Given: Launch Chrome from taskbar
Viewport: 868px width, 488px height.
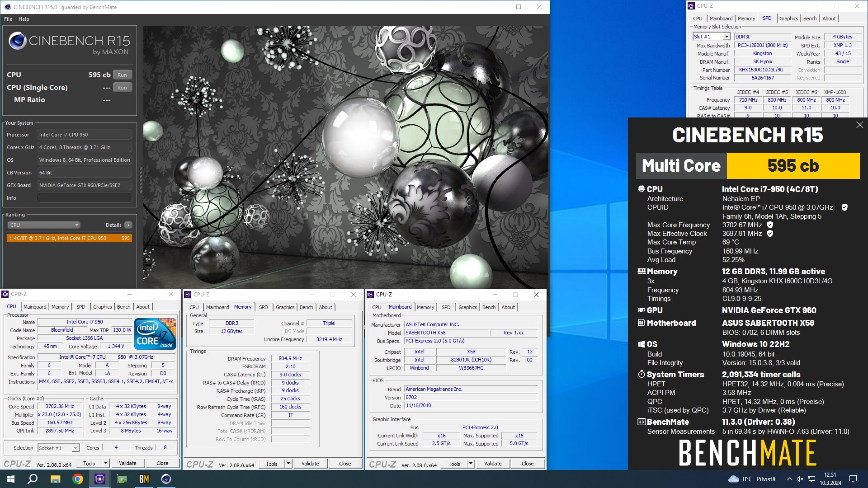Looking at the screenshot, I should 78,479.
